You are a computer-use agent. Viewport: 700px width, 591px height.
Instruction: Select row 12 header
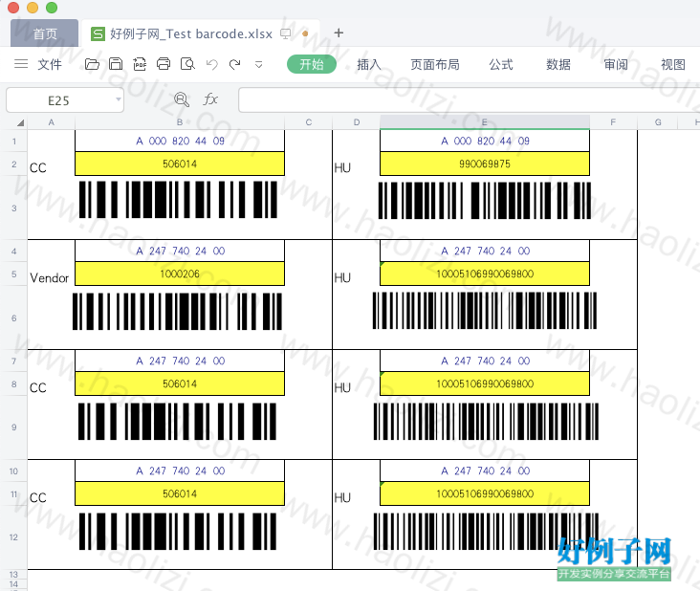(x=13, y=537)
